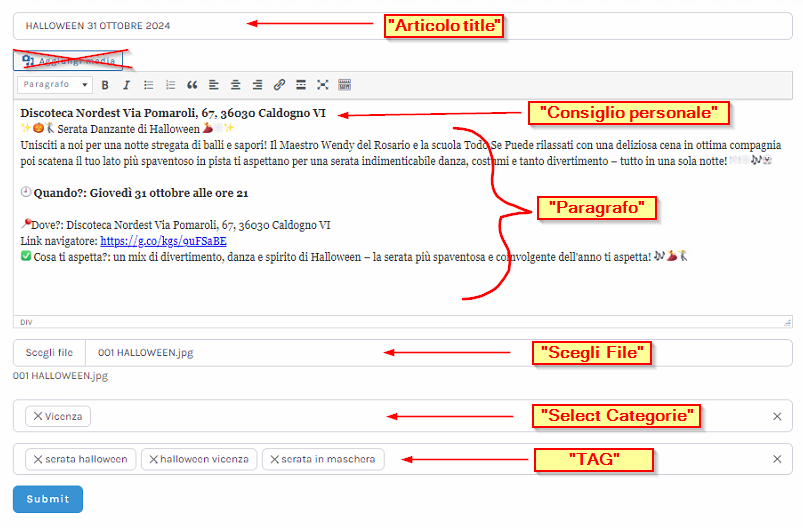
Task: Insert a numbered list
Action: click(x=171, y=85)
